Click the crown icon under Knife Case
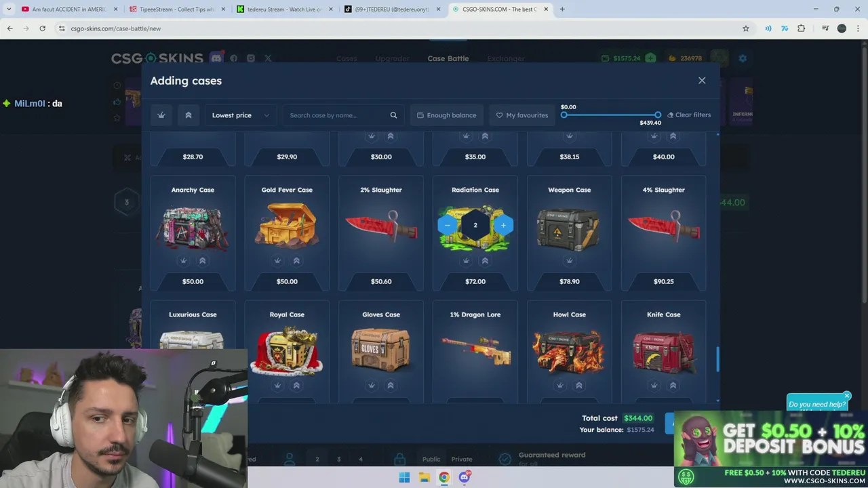This screenshot has width=868, height=488. tap(654, 386)
